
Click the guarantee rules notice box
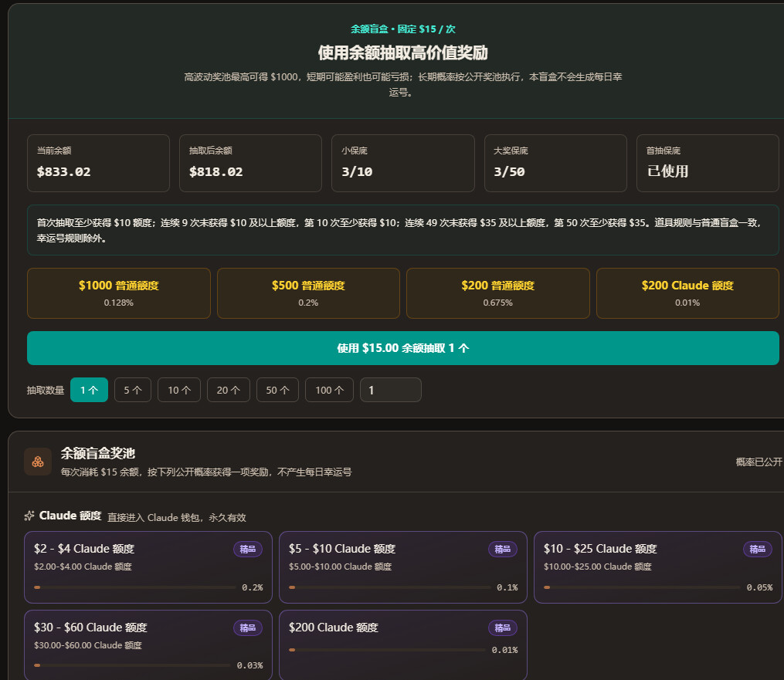[x=403, y=230]
